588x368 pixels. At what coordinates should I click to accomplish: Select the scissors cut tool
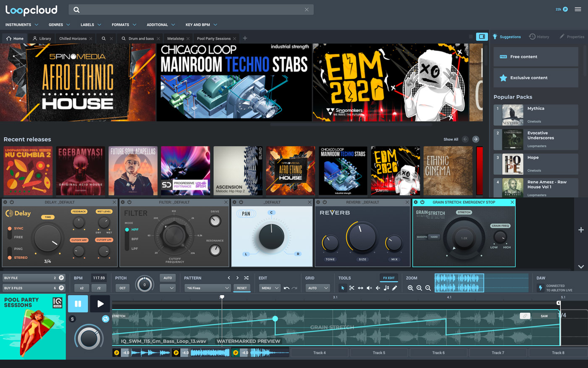(x=352, y=288)
